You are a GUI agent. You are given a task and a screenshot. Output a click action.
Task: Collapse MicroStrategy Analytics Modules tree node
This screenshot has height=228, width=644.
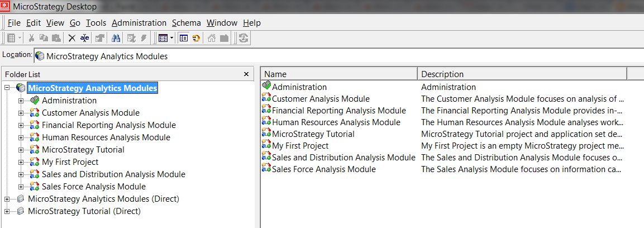pos(7,88)
